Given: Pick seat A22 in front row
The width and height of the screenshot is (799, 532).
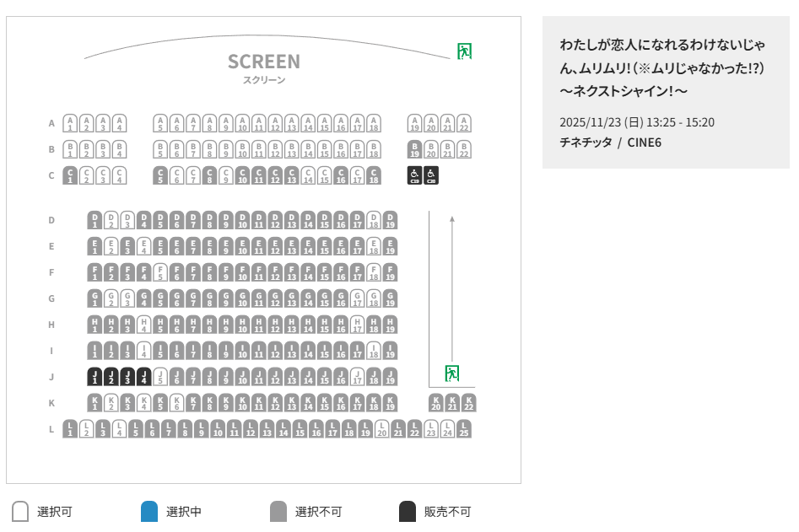Looking at the screenshot, I should (463, 123).
